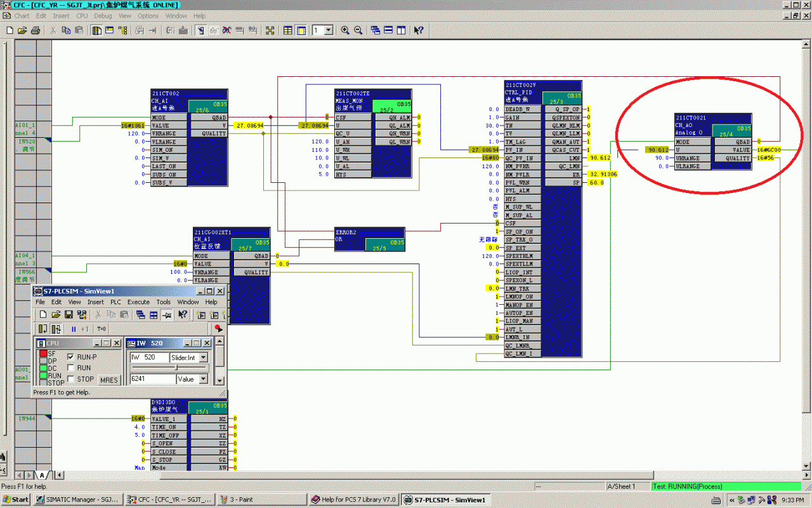Screen dimensions: 812x508
Task: Select the 211CT002TE MEAS_MON block header
Action: 373,100
